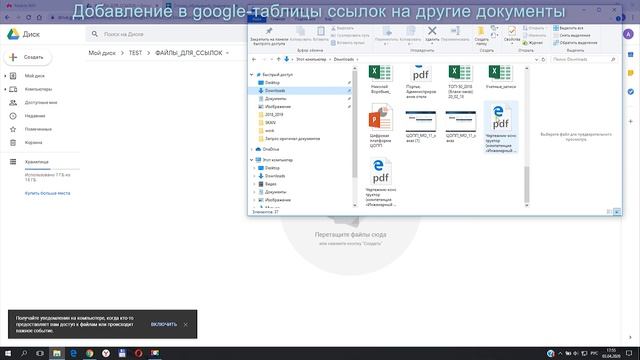Open Edge from the taskbar
Image resolution: width=640 pixels, height=360 pixels.
tap(73, 353)
